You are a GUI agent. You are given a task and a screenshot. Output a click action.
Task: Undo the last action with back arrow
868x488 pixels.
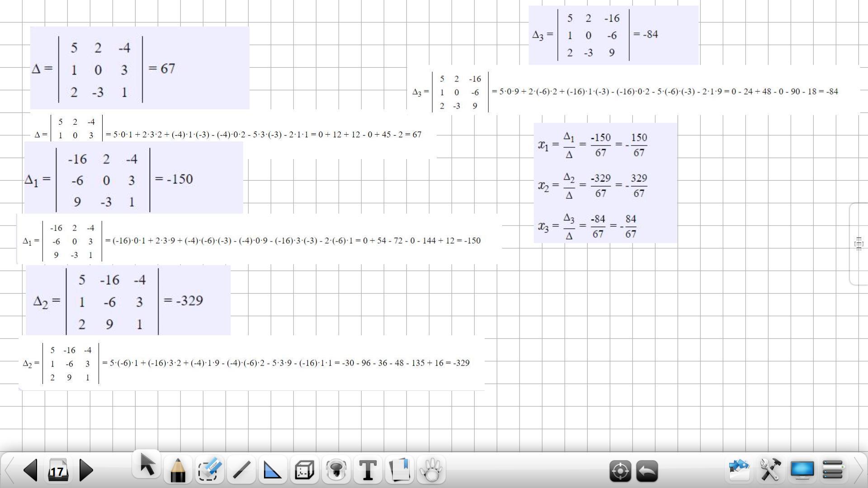point(647,471)
